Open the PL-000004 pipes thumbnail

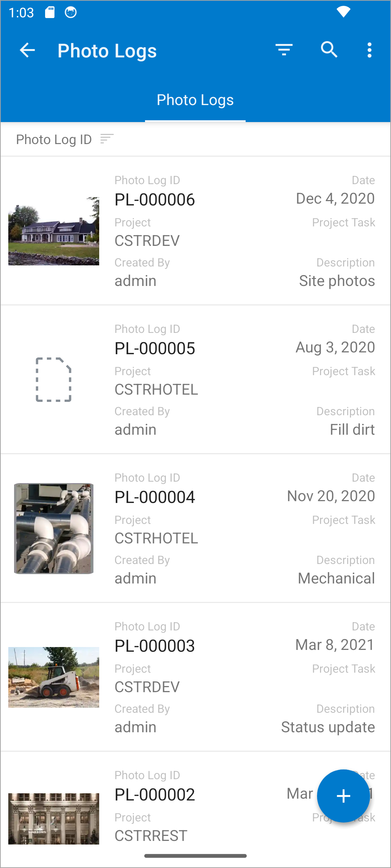54,529
